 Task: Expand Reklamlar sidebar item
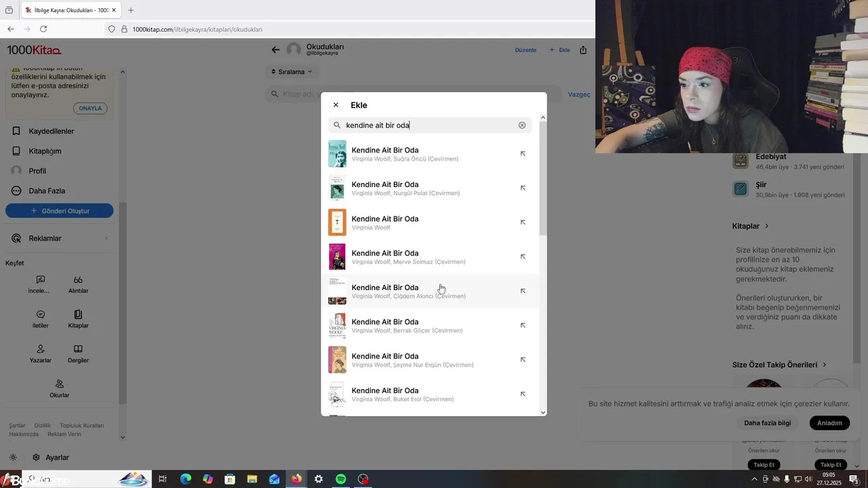point(60,239)
